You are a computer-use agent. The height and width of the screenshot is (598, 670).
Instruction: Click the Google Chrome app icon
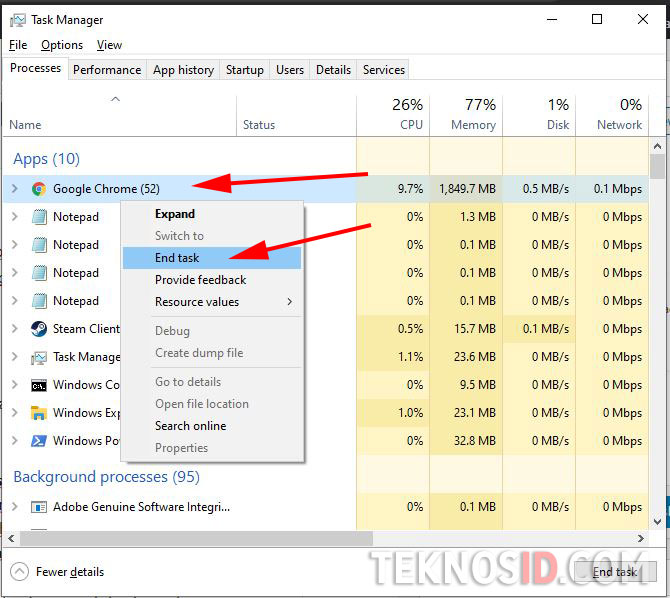coord(39,189)
